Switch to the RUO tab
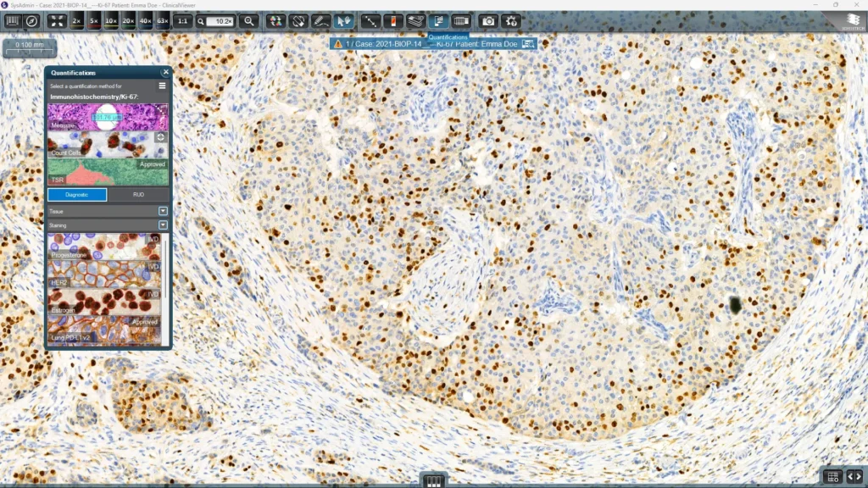The height and width of the screenshot is (488, 868). coord(138,195)
